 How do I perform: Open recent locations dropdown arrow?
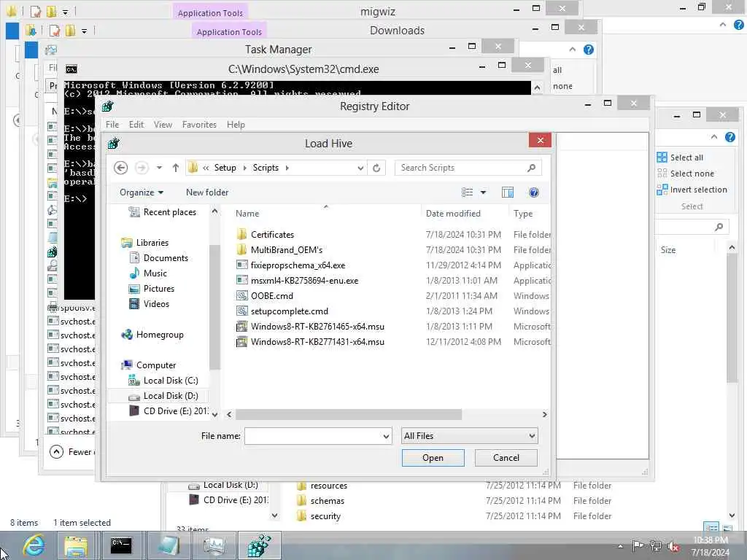[x=159, y=168]
